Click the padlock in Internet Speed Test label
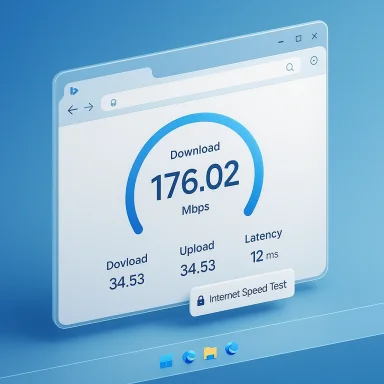The image size is (384, 384). point(200,300)
